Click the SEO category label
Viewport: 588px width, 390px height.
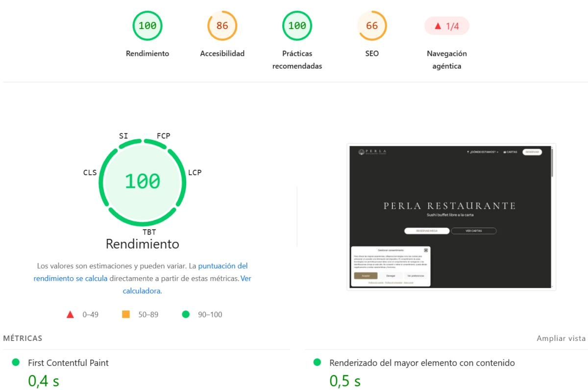[372, 53]
